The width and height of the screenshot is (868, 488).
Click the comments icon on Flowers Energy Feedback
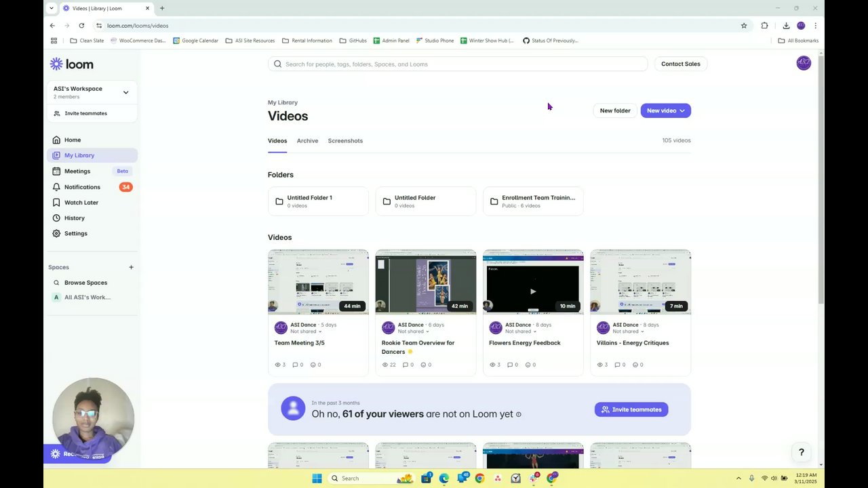click(510, 365)
